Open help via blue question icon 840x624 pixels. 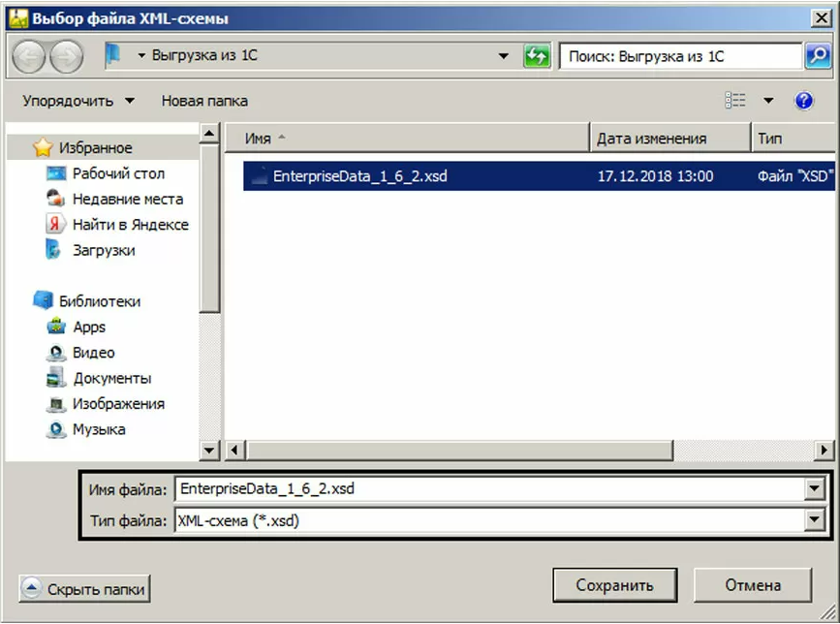803,100
